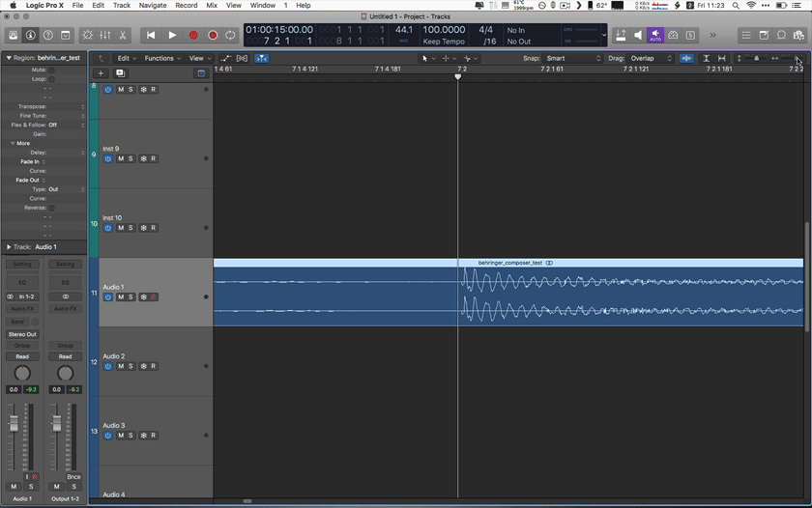812x508 pixels.
Task: Toggle the Inspector panel
Action: click(x=31, y=35)
